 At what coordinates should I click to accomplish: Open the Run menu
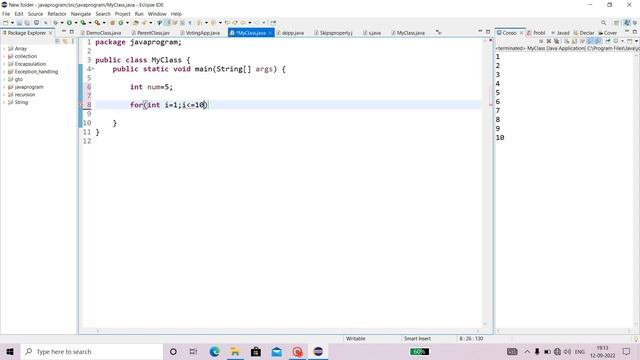pyautogui.click(x=139, y=14)
